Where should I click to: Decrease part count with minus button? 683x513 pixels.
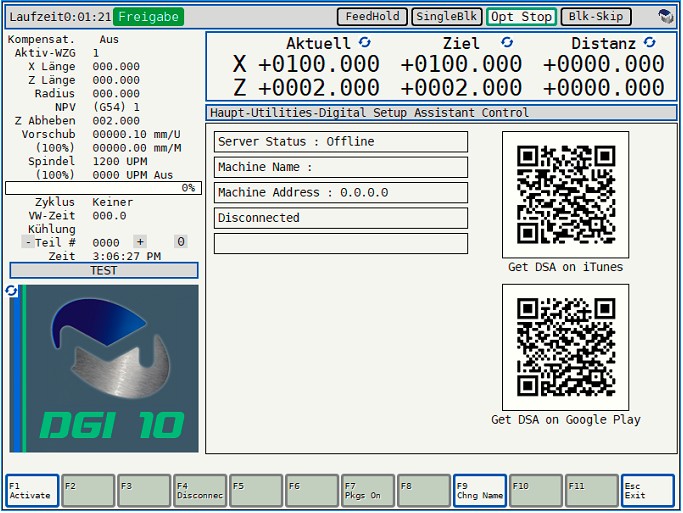point(28,242)
